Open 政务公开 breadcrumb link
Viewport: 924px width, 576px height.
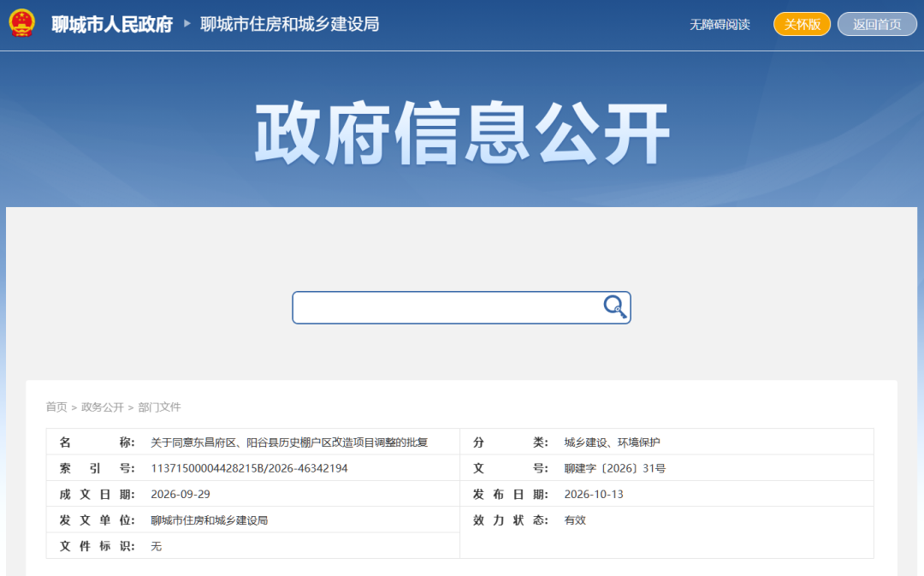click(x=103, y=407)
